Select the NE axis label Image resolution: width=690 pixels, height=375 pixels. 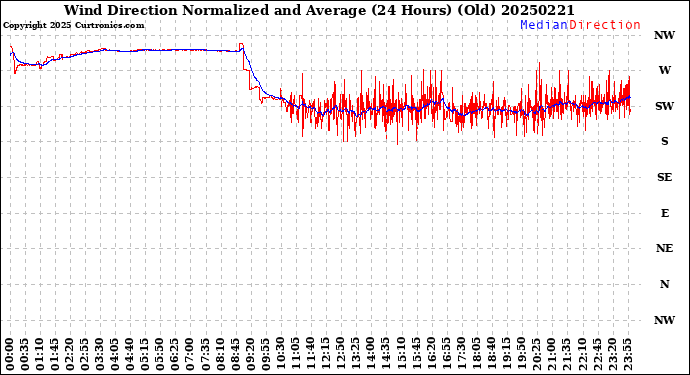coord(664,249)
